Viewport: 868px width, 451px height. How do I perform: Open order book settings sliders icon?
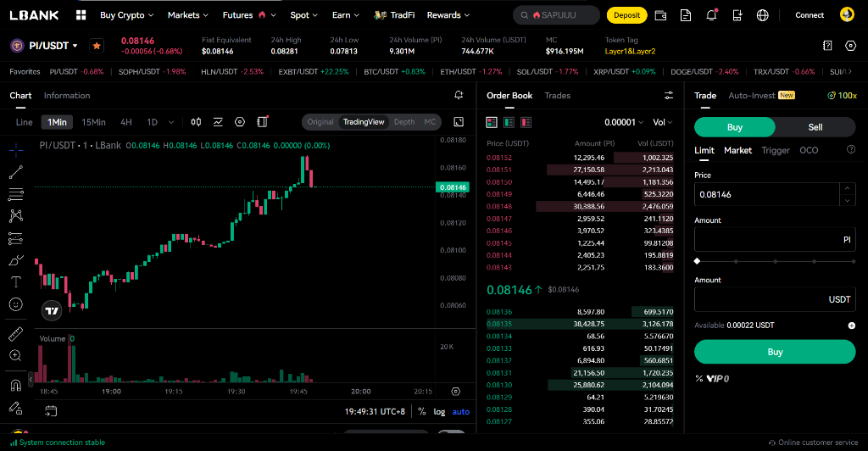click(669, 96)
